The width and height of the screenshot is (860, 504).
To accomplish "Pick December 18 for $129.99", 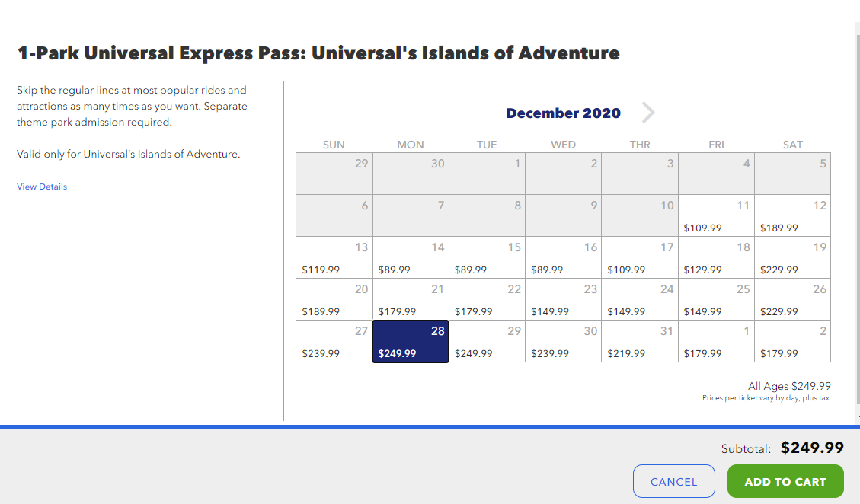I will [x=716, y=257].
